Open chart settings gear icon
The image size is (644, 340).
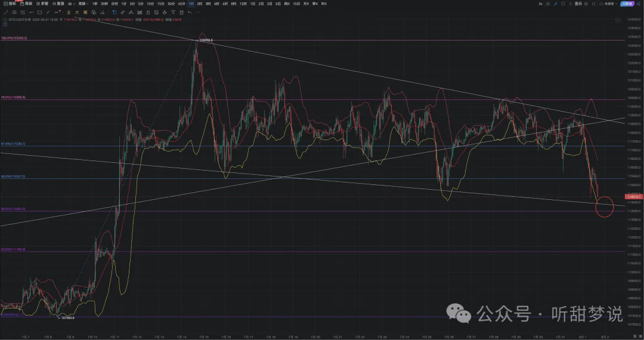click(586, 4)
